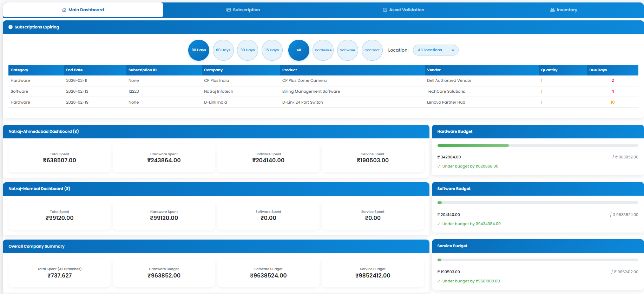Click Ahmedabad Total Spent ₹638507.00 card
The width and height of the screenshot is (644, 294).
click(59, 158)
